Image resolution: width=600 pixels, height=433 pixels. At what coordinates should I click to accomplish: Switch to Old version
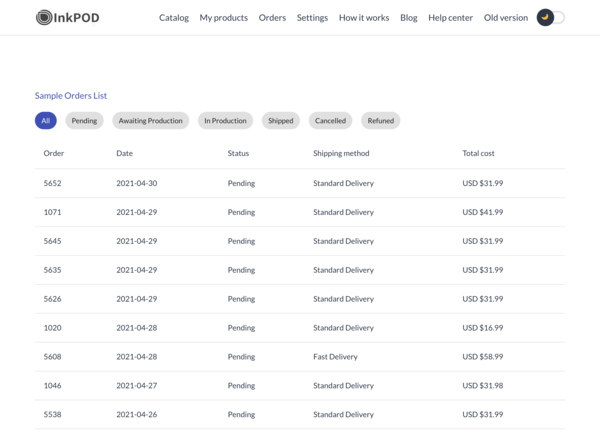click(x=505, y=18)
